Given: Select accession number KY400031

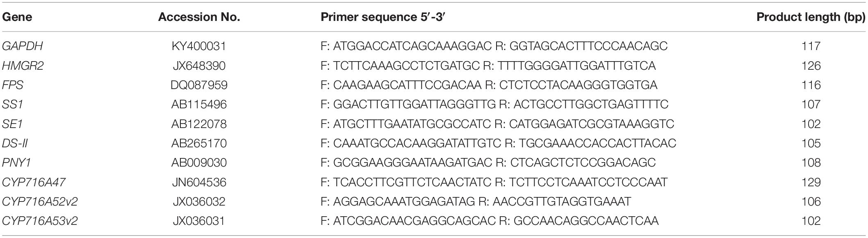Looking at the screenshot, I should [x=199, y=46].
